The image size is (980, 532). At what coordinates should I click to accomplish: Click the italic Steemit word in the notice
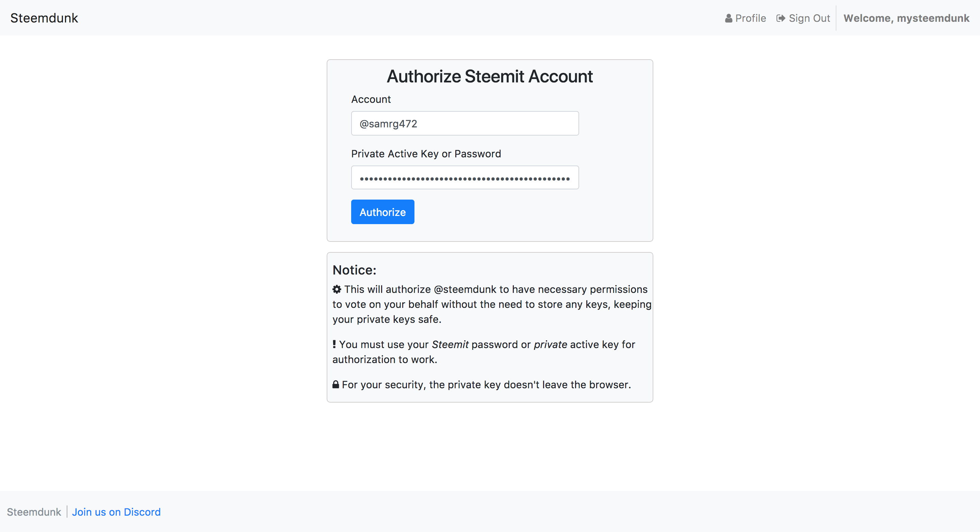point(450,344)
